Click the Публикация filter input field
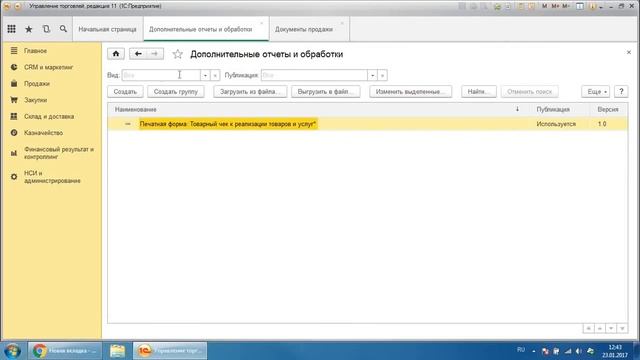Image resolution: width=640 pixels, height=360 pixels. (x=314, y=75)
